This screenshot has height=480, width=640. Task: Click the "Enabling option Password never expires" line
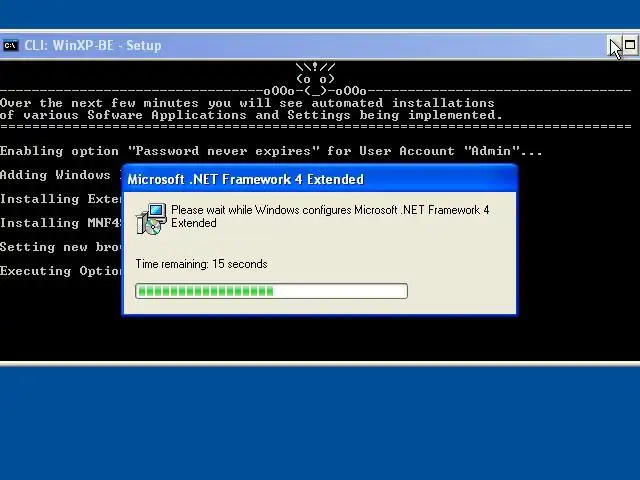click(x=271, y=151)
